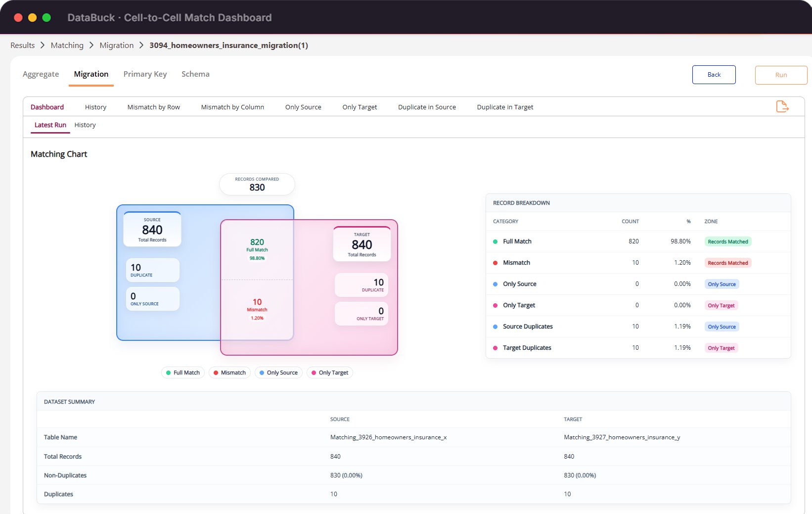This screenshot has height=514, width=812.
Task: Click the 0 Only Source card
Action: click(152, 299)
